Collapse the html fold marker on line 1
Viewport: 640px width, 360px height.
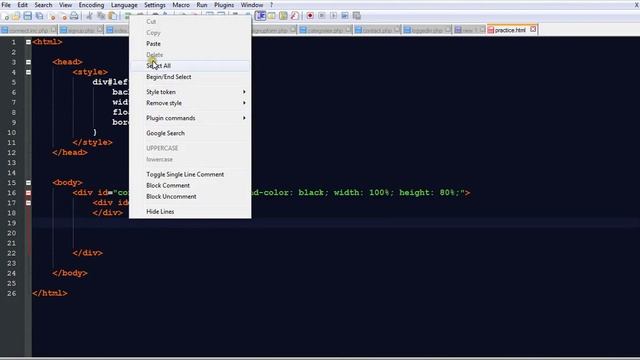tap(28, 42)
